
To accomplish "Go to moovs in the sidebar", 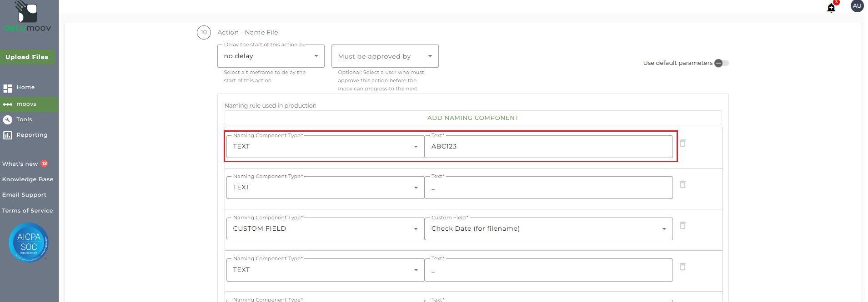I will 26,104.
